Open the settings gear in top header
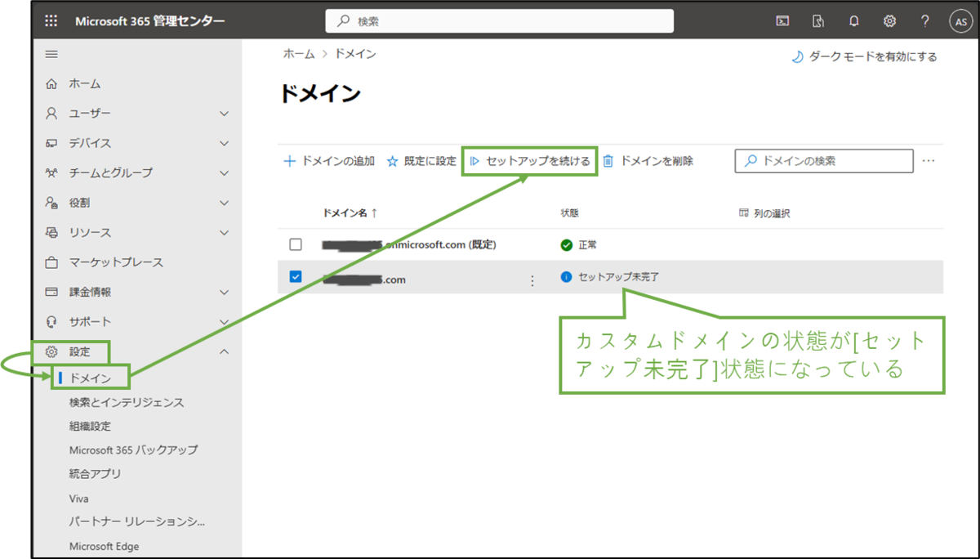Viewport: 980px width, 559px height. (889, 21)
